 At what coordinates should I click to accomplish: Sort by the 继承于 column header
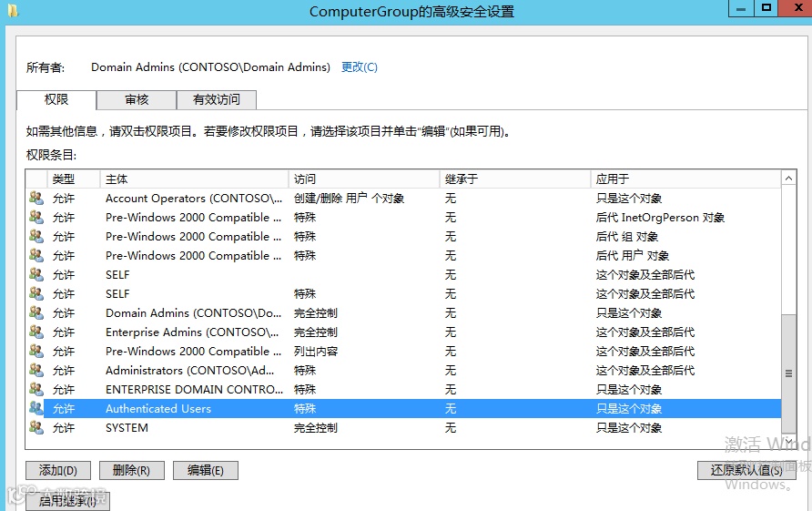coord(514,179)
